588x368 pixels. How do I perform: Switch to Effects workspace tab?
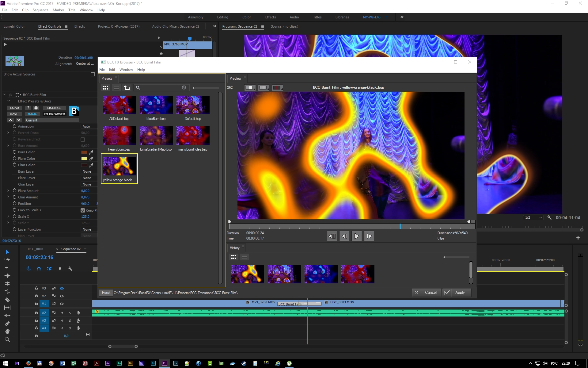click(270, 17)
